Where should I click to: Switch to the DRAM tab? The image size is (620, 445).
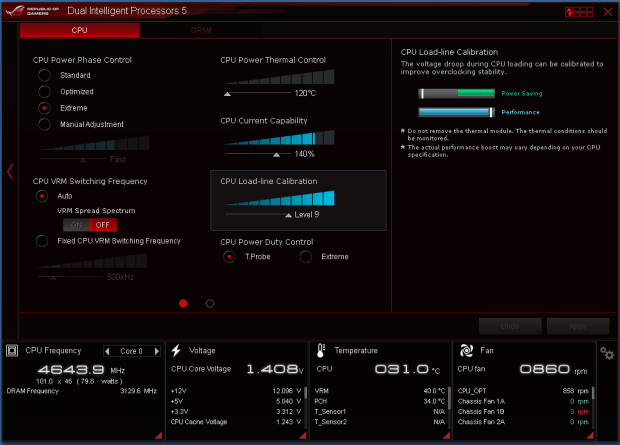[201, 30]
